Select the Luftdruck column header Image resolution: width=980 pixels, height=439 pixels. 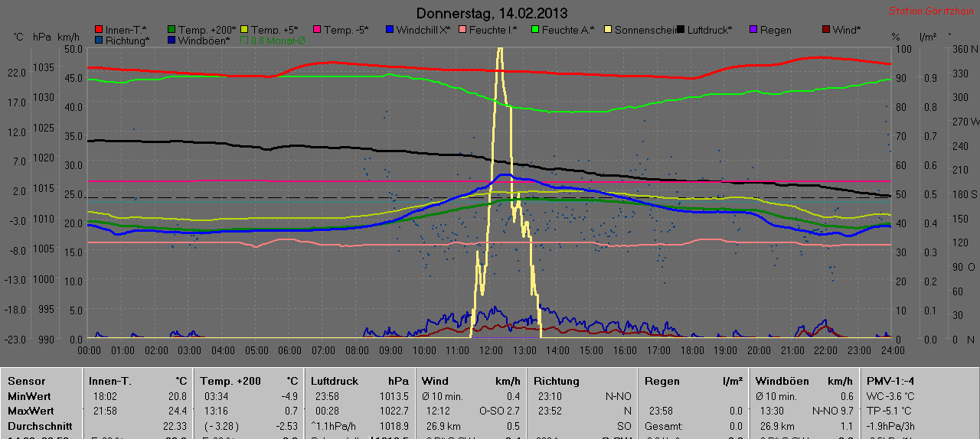click(332, 381)
